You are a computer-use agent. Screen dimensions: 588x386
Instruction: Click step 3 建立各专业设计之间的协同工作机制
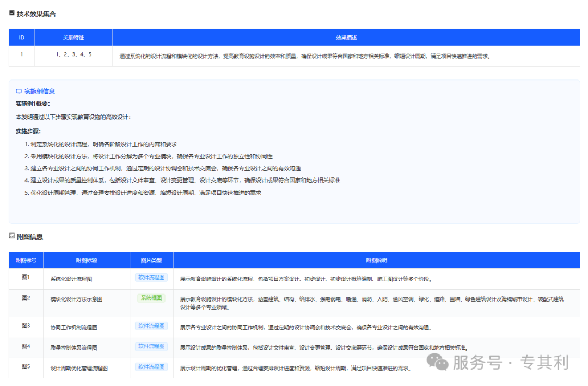(x=163, y=168)
